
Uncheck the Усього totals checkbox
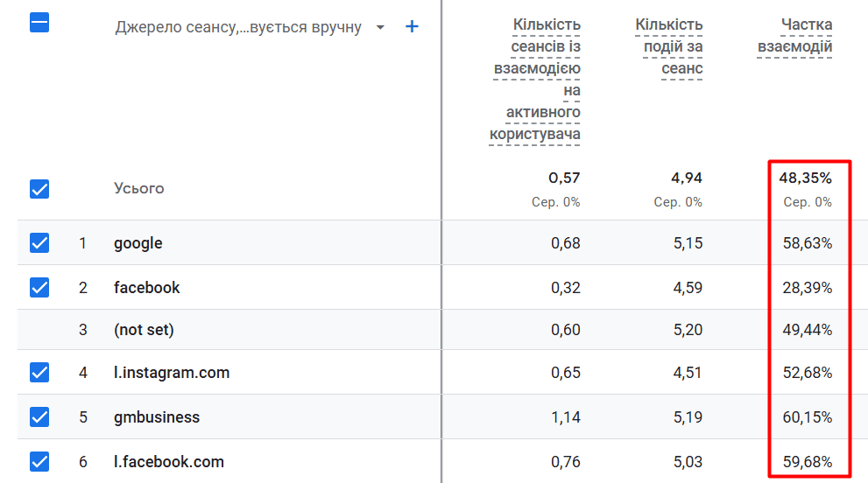(39, 189)
